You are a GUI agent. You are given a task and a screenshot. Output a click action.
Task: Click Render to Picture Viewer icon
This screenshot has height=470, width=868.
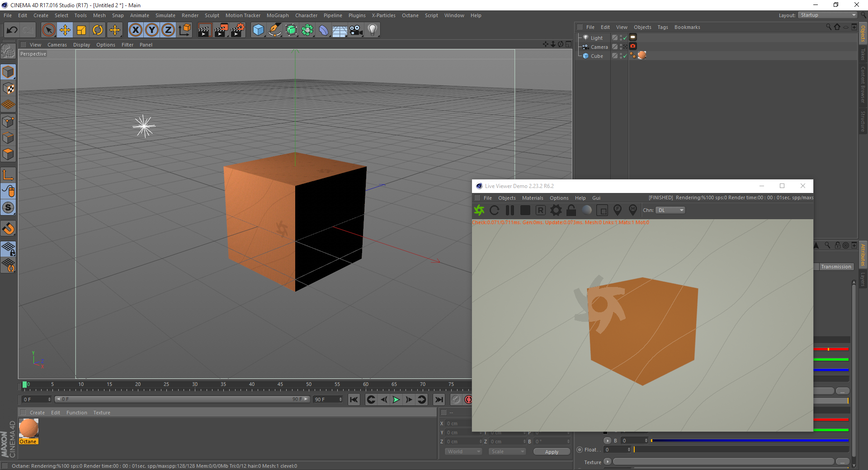221,30
